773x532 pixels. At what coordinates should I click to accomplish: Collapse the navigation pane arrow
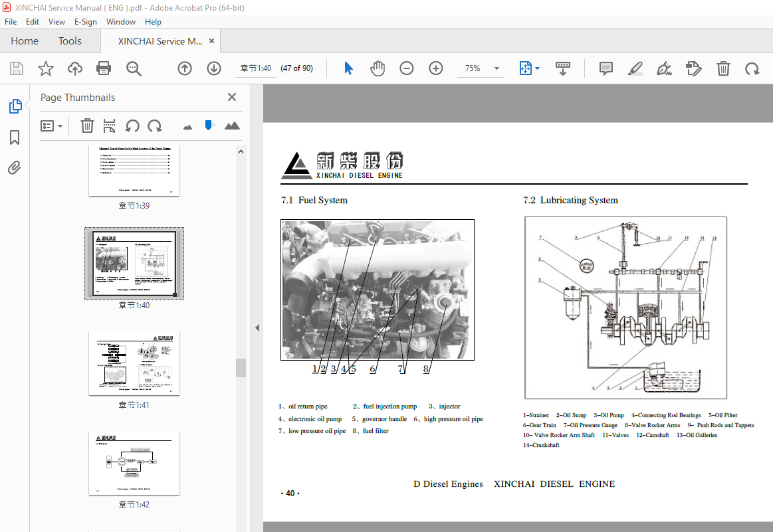tap(257, 327)
